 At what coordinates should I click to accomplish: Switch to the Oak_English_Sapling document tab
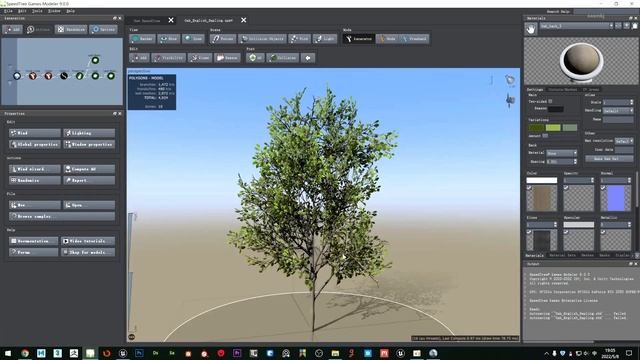coord(209,20)
